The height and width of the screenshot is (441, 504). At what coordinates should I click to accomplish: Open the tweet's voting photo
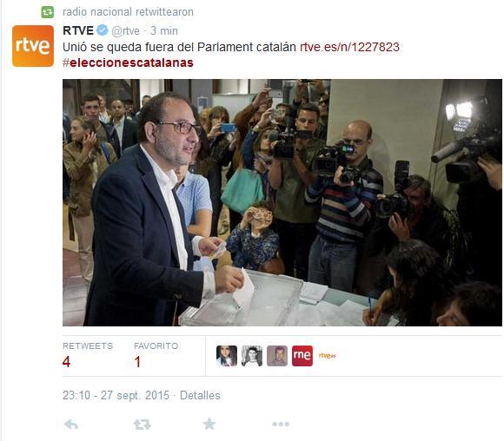point(282,202)
